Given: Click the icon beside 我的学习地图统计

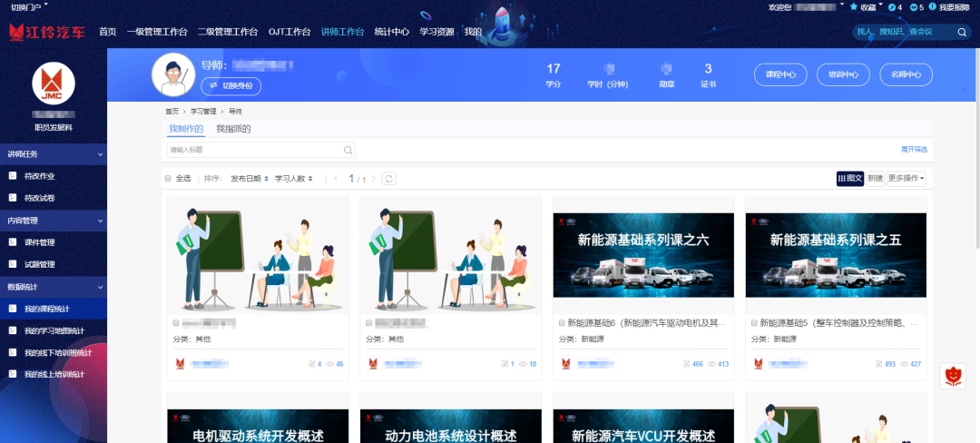Looking at the screenshot, I should coord(13,330).
